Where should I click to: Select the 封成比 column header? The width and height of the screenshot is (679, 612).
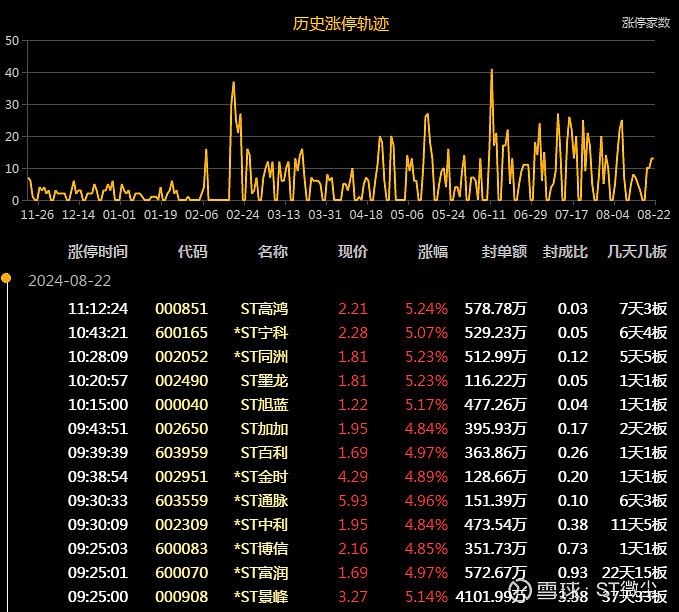coord(565,251)
